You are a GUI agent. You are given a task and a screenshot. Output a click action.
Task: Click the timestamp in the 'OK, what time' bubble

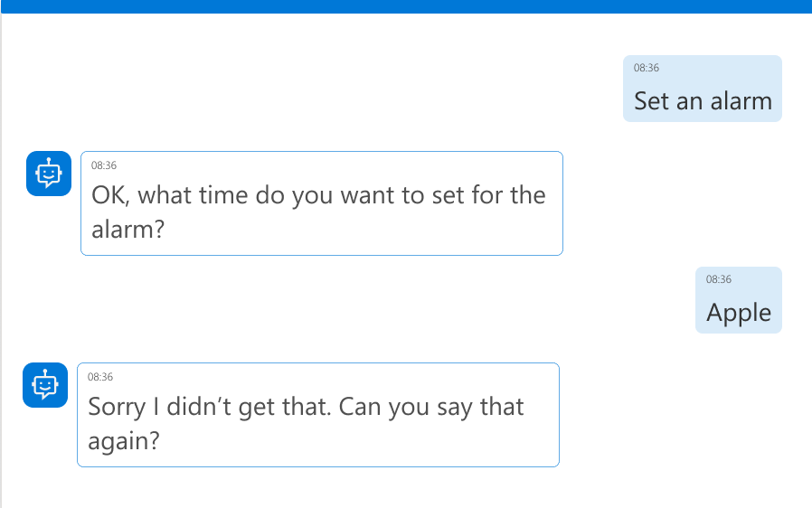point(104,165)
